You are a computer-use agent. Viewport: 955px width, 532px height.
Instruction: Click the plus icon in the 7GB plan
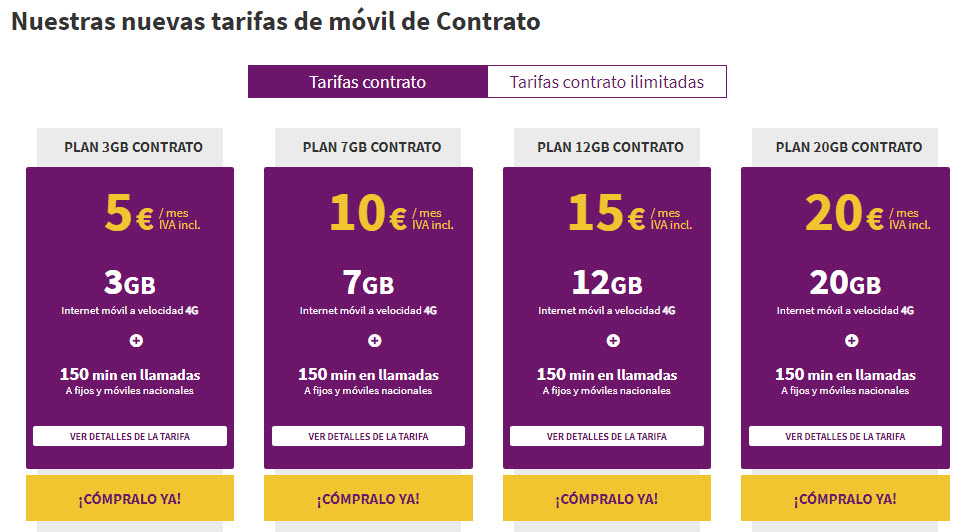375,341
